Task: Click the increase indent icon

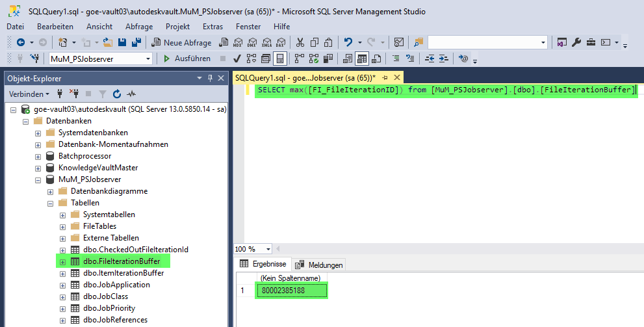Action: pos(444,59)
